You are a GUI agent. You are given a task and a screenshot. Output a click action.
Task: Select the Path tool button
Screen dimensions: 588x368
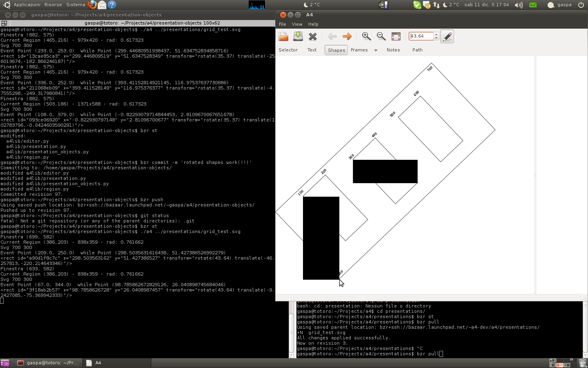tap(417, 50)
